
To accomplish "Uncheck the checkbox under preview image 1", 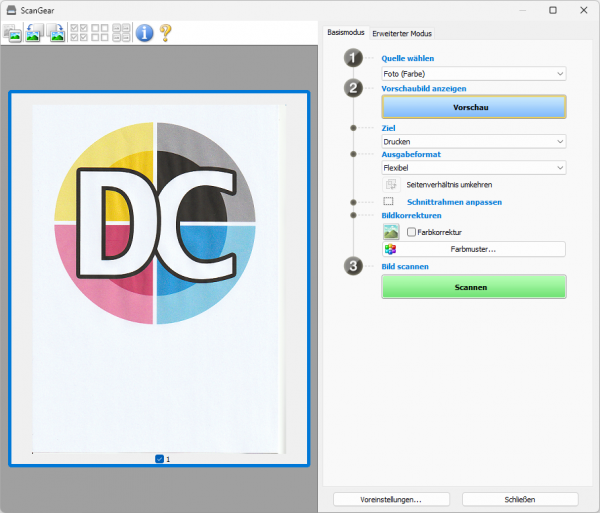I will coord(160,459).
